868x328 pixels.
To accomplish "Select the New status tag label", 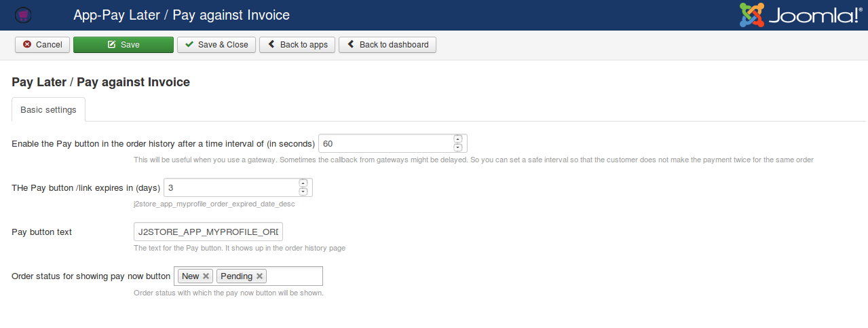I will (191, 276).
